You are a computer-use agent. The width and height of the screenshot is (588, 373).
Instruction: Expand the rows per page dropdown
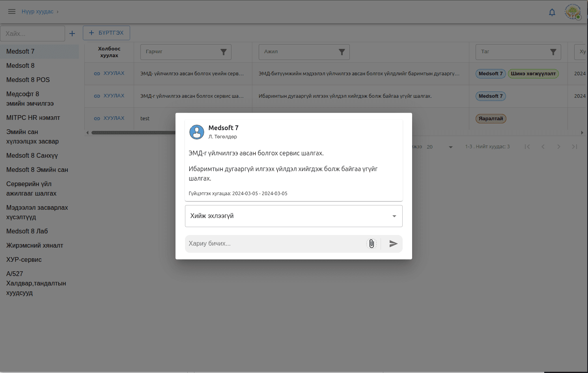click(x=450, y=147)
